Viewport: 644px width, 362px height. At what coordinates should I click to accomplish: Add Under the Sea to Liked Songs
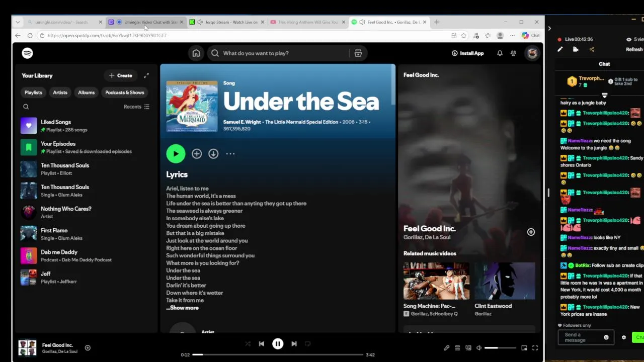pyautogui.click(x=197, y=154)
